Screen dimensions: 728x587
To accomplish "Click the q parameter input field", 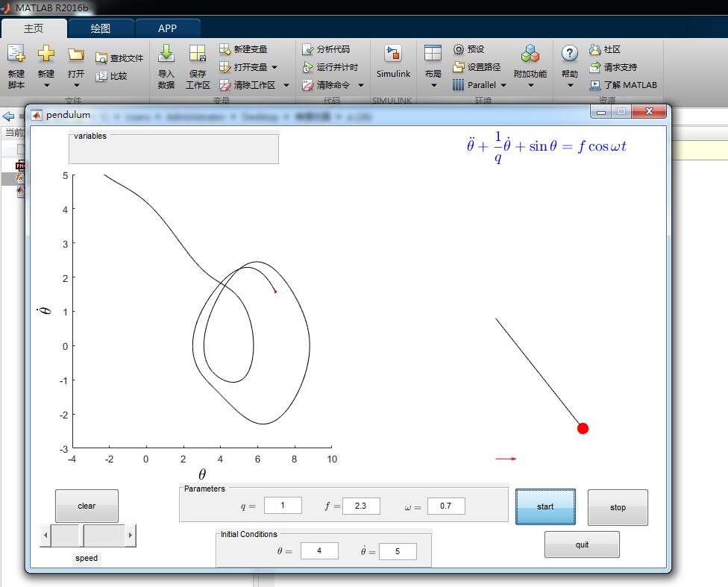I will click(283, 505).
